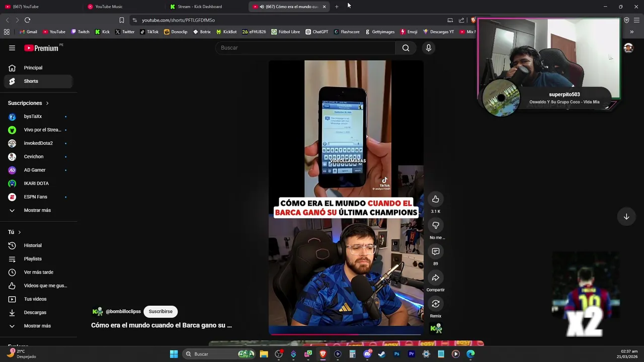Seek on the Short's red progress bar

(x=346, y=334)
